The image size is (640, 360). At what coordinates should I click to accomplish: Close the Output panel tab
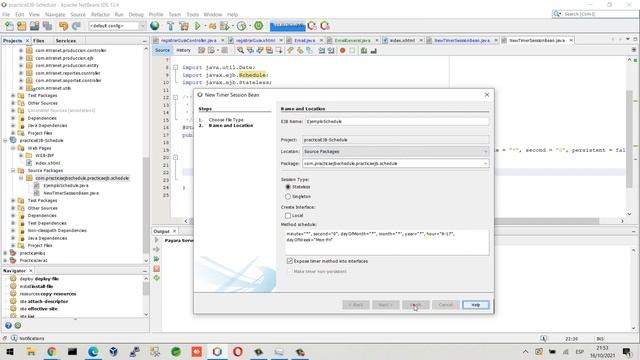[174, 231]
